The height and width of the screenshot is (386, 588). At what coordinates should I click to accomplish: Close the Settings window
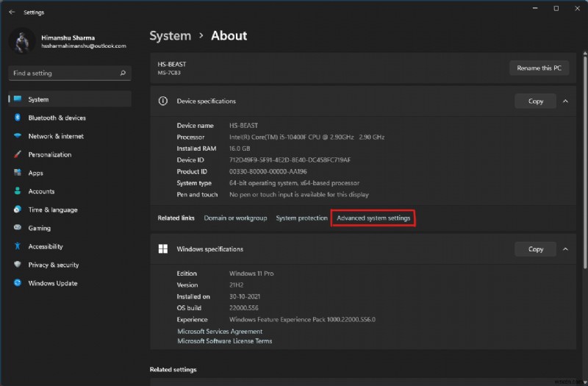click(577, 8)
